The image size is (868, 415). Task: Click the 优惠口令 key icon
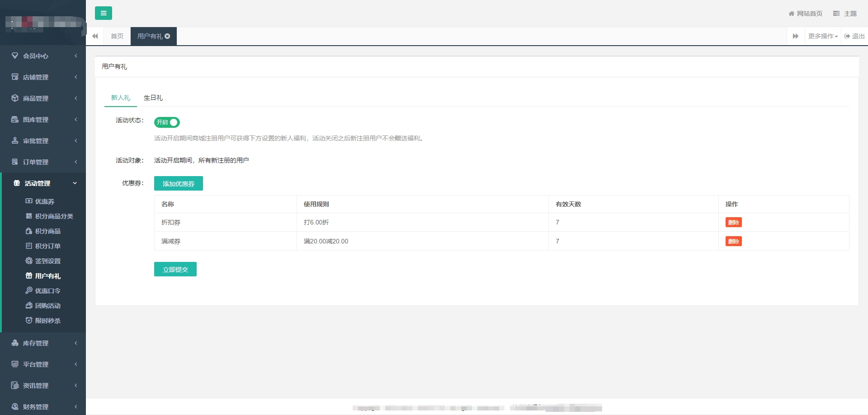[29, 290]
